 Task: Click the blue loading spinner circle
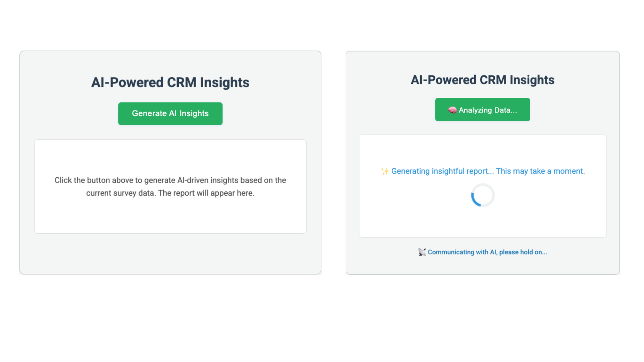point(482,195)
